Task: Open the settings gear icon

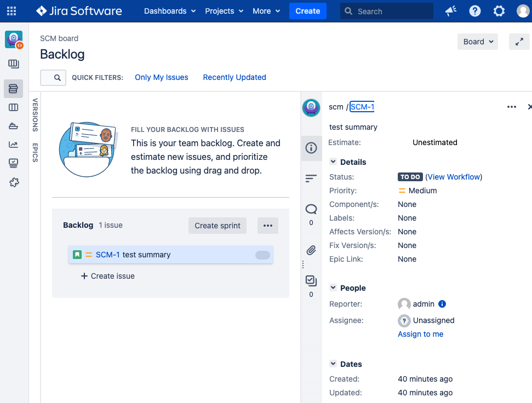Action: pos(499,11)
